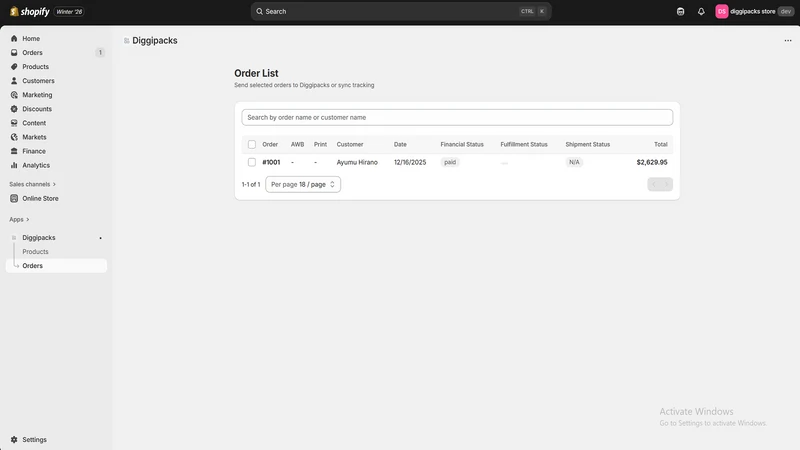Click the Online Store icon
800x450 pixels.
(14, 198)
